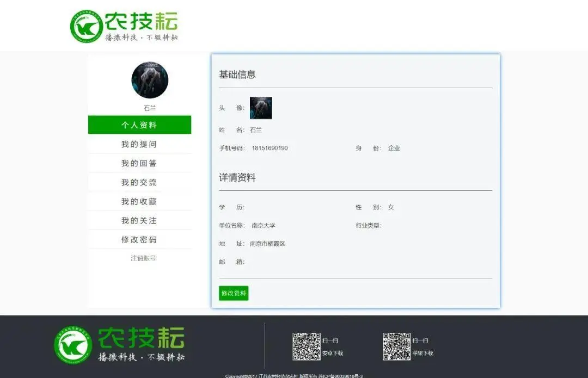This screenshot has width=588, height=378.
Task: Click the phone number 18151690190
Action: [x=271, y=148]
